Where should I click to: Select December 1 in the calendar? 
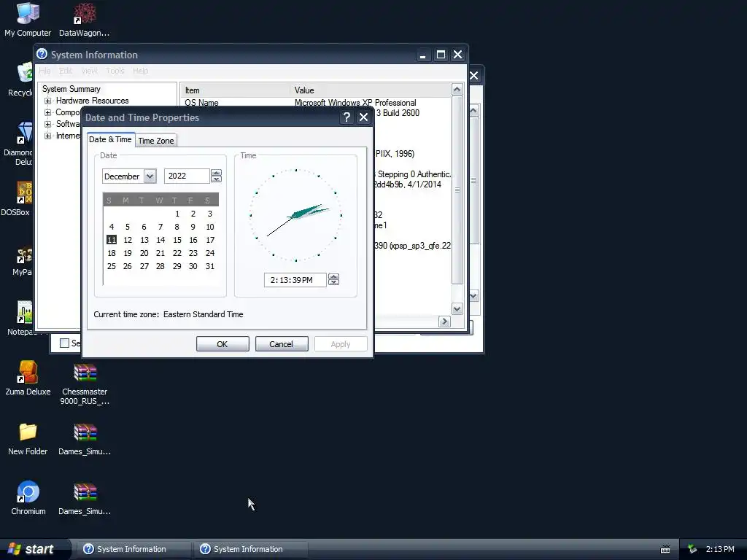(x=177, y=214)
